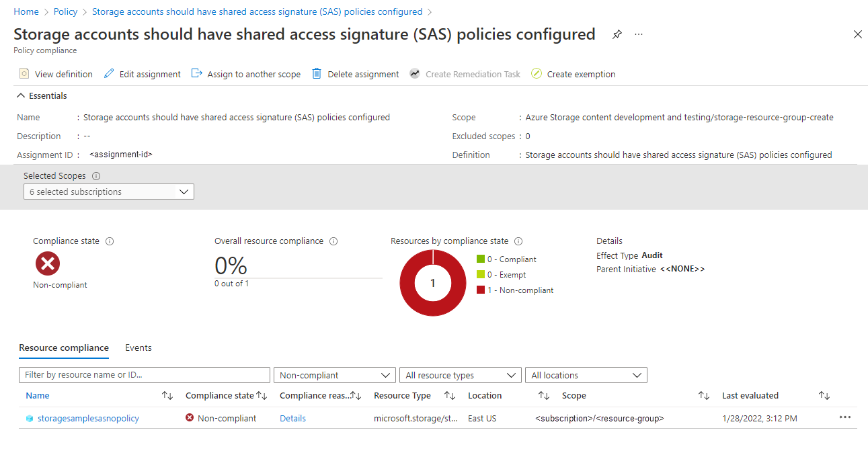
Task: Click the Edit assignment pencil icon
Action: (109, 74)
